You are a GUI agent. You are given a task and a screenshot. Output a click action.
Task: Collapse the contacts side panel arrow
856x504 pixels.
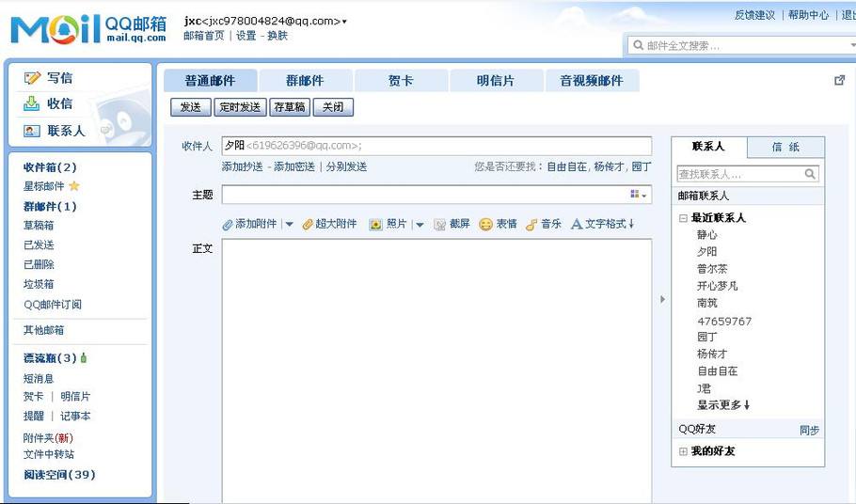[662, 299]
